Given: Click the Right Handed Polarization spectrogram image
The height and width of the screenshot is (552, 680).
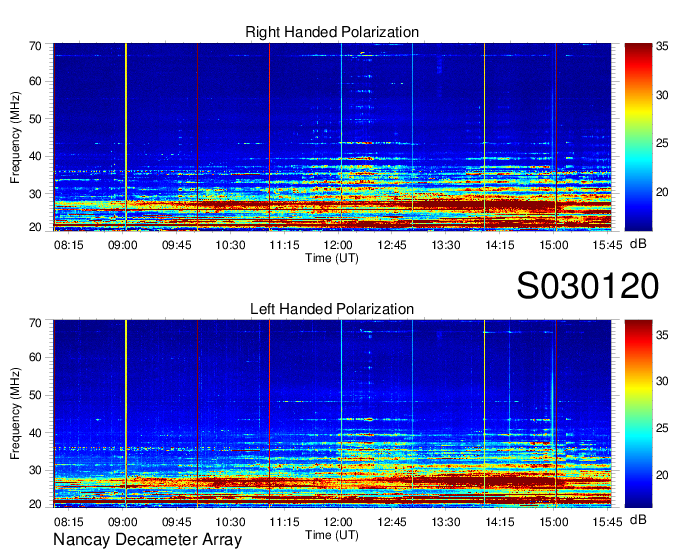Looking at the screenshot, I should (332, 137).
